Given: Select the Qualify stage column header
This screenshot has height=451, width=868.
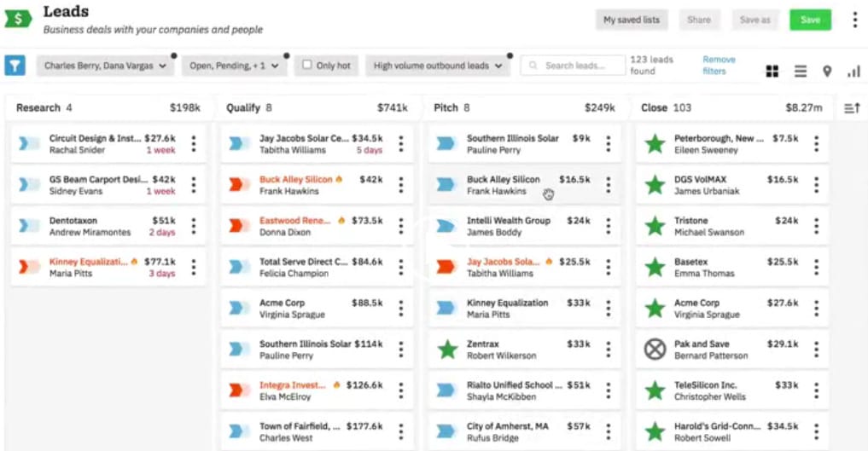Looking at the screenshot, I should (243, 108).
